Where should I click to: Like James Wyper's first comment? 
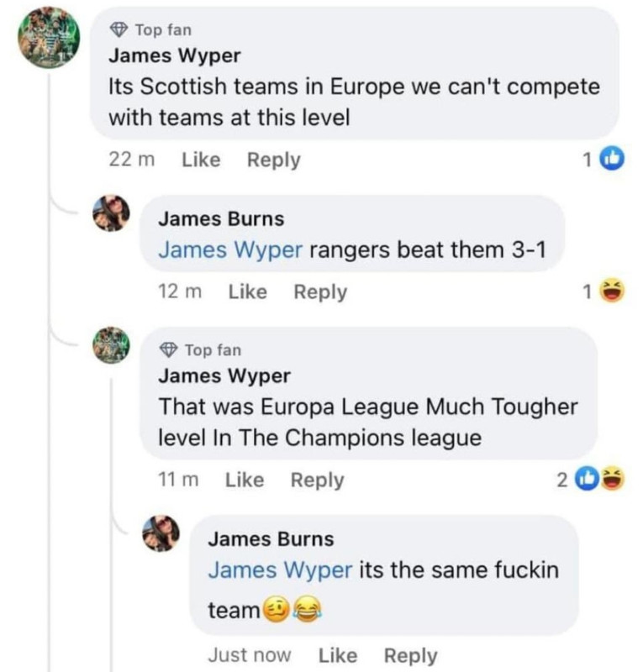(201, 160)
